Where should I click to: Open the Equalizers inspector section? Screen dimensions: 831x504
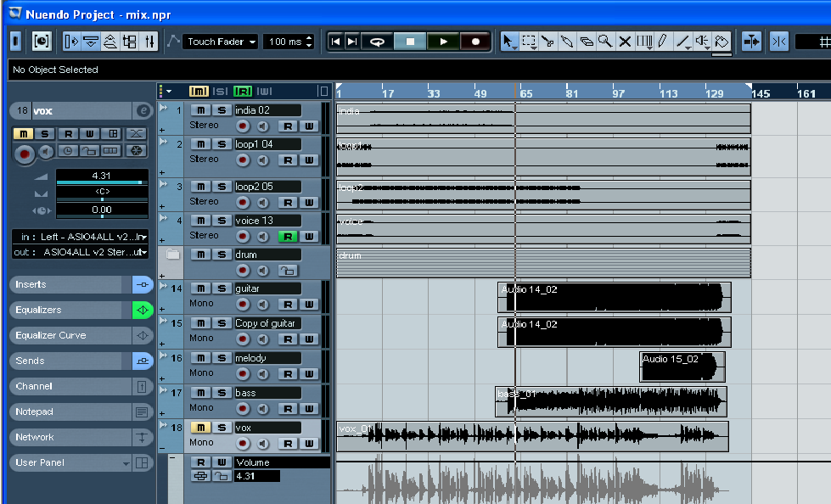point(68,310)
